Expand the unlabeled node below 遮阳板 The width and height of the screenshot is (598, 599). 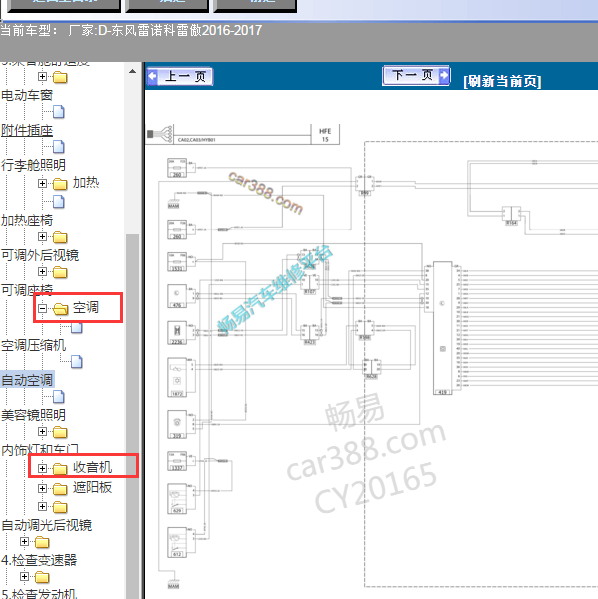(x=42, y=507)
